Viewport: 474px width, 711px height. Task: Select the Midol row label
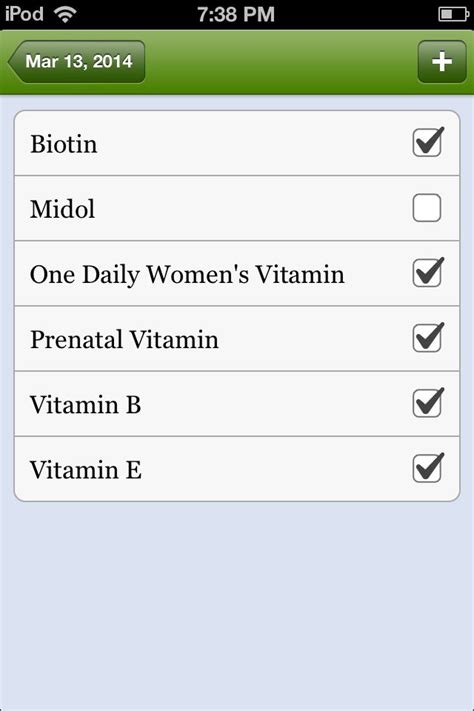pos(63,209)
